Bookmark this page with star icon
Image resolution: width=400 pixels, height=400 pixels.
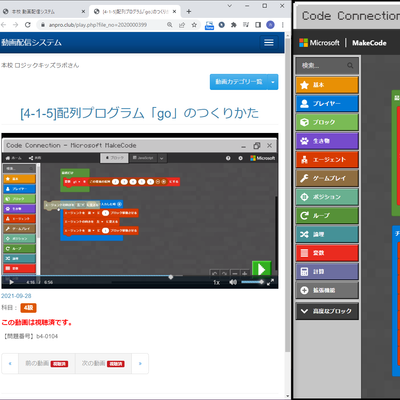(194, 25)
